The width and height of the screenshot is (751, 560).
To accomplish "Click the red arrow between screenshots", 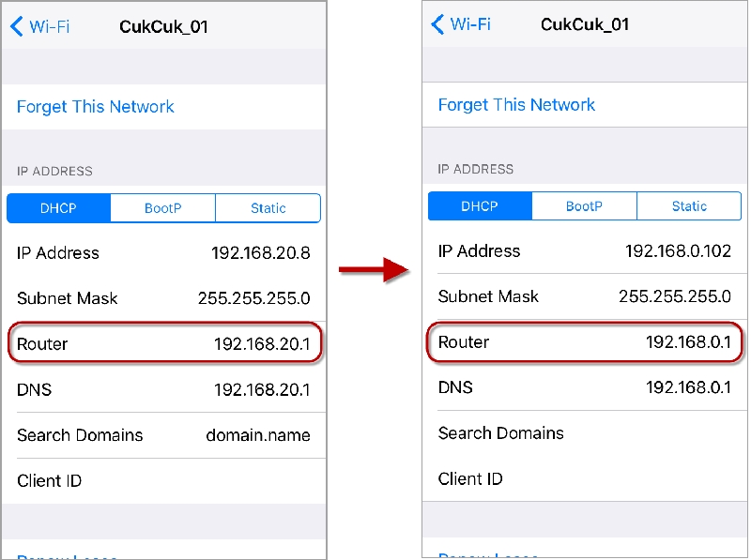I will coord(374,271).
